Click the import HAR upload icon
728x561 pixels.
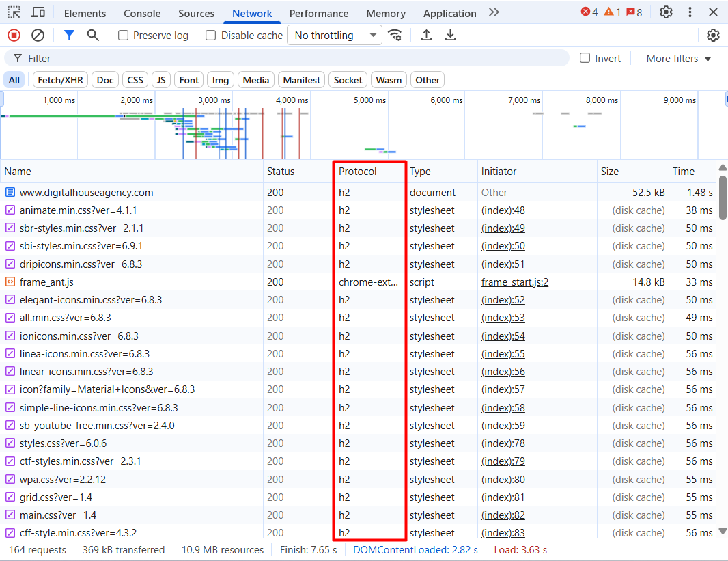(x=426, y=36)
